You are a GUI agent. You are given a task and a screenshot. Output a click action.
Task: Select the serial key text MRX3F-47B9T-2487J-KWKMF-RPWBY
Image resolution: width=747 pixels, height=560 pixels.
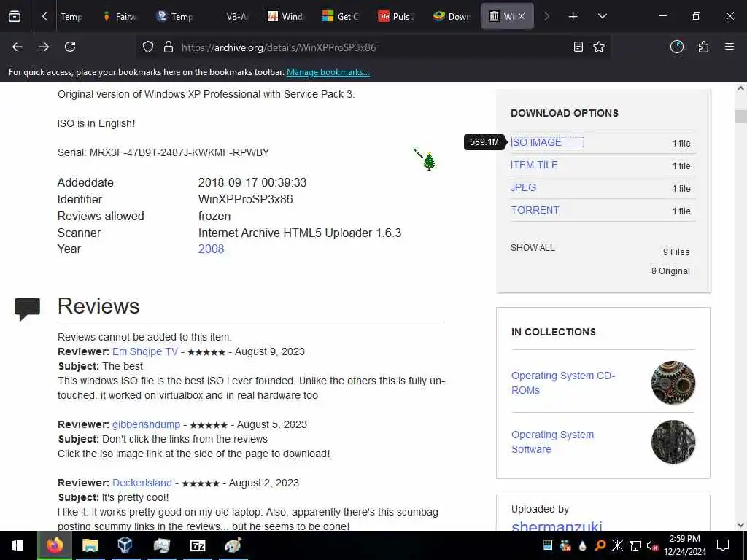point(179,152)
